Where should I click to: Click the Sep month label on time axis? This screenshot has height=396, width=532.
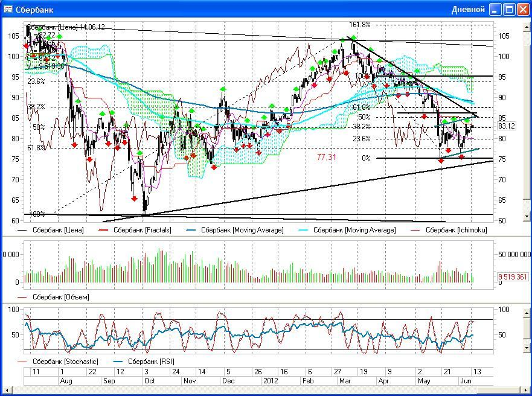(x=109, y=381)
